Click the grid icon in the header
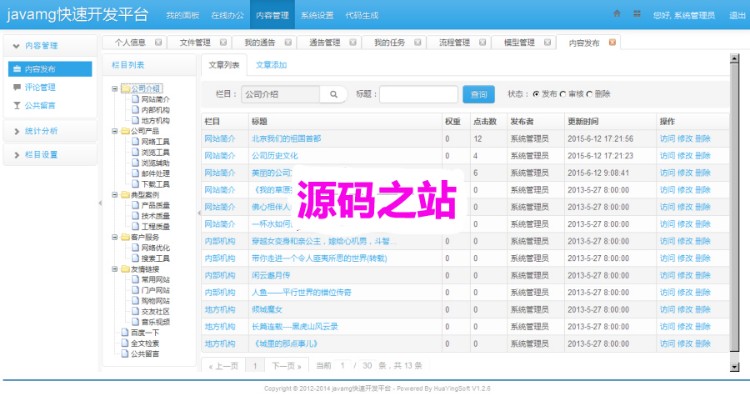This screenshot has width=750, height=396. pyautogui.click(x=637, y=14)
